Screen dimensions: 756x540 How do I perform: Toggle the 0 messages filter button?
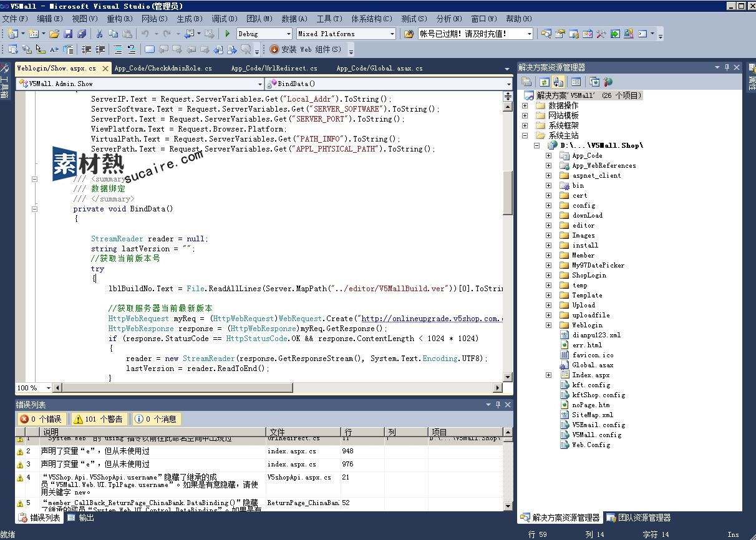point(155,419)
